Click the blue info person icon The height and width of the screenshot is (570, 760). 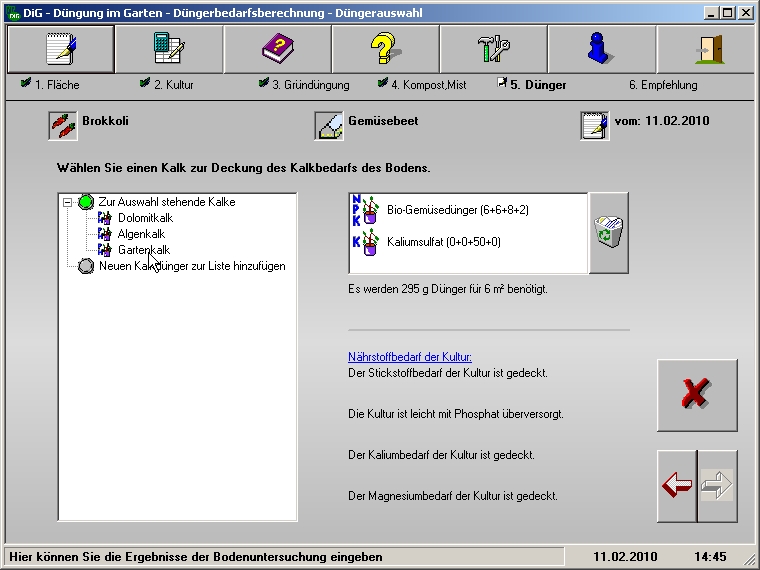(601, 49)
